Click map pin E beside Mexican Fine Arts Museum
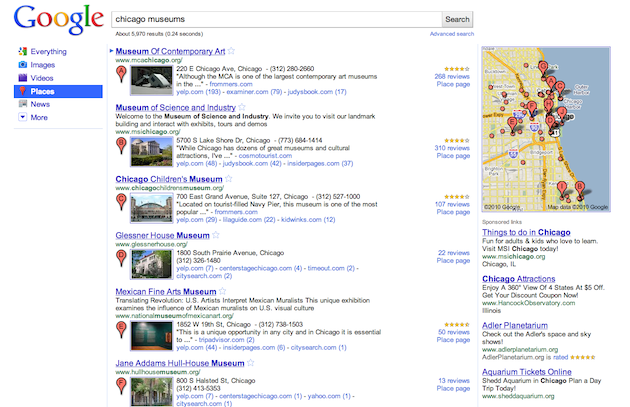The width and height of the screenshot is (630, 407). tap(121, 329)
